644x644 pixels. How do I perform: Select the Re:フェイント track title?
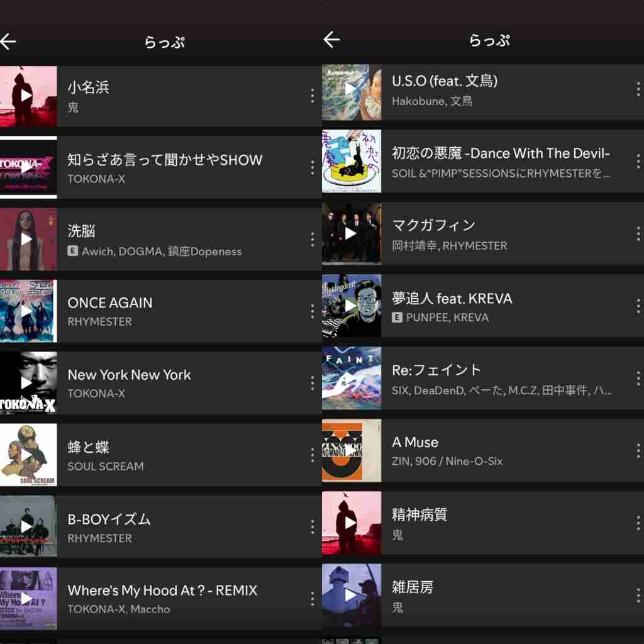[436, 370]
